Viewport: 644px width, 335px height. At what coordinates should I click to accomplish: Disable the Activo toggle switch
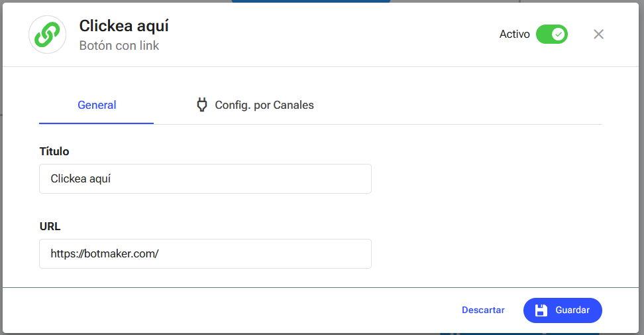[x=552, y=34]
